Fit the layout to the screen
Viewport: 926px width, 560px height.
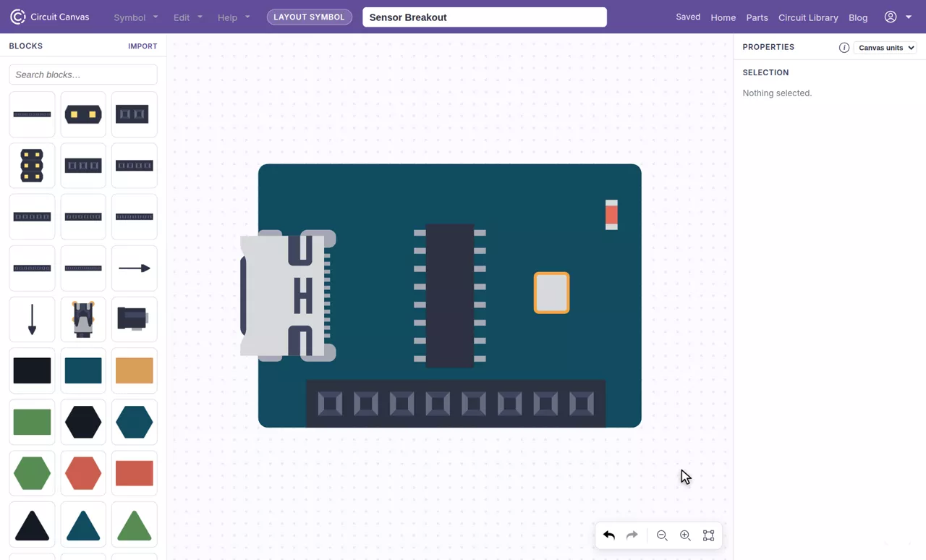pyautogui.click(x=709, y=535)
